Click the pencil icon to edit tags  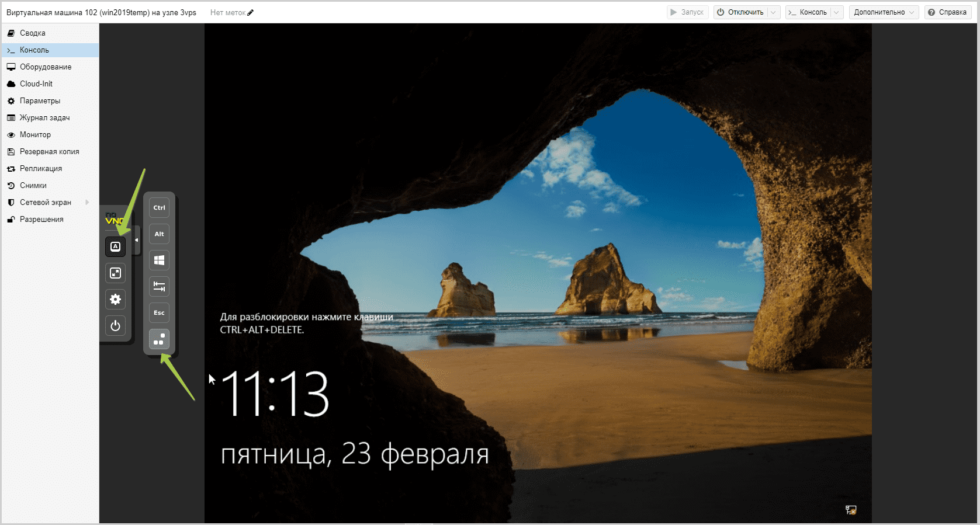point(251,12)
